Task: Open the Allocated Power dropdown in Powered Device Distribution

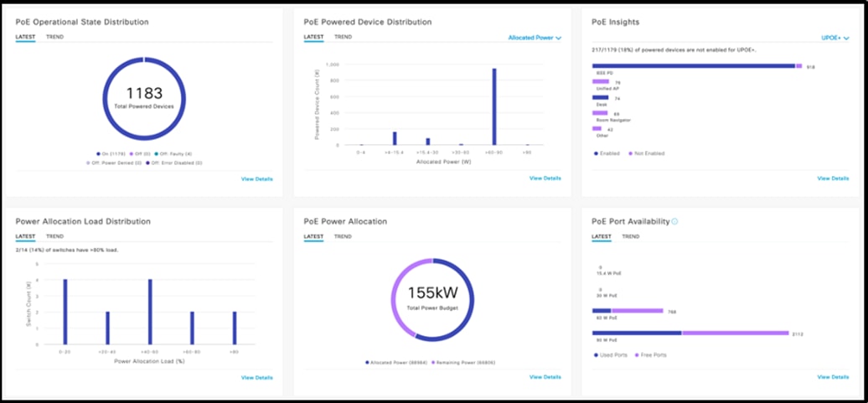Action: click(x=535, y=38)
